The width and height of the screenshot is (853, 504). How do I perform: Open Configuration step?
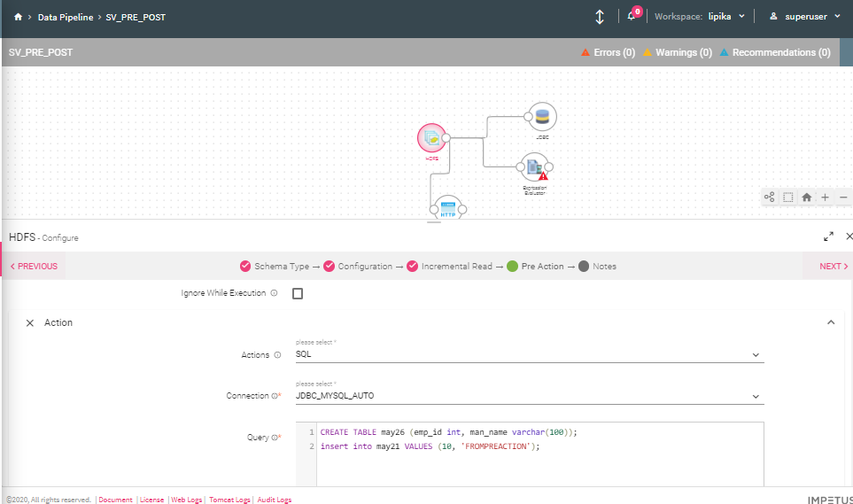coord(358,266)
